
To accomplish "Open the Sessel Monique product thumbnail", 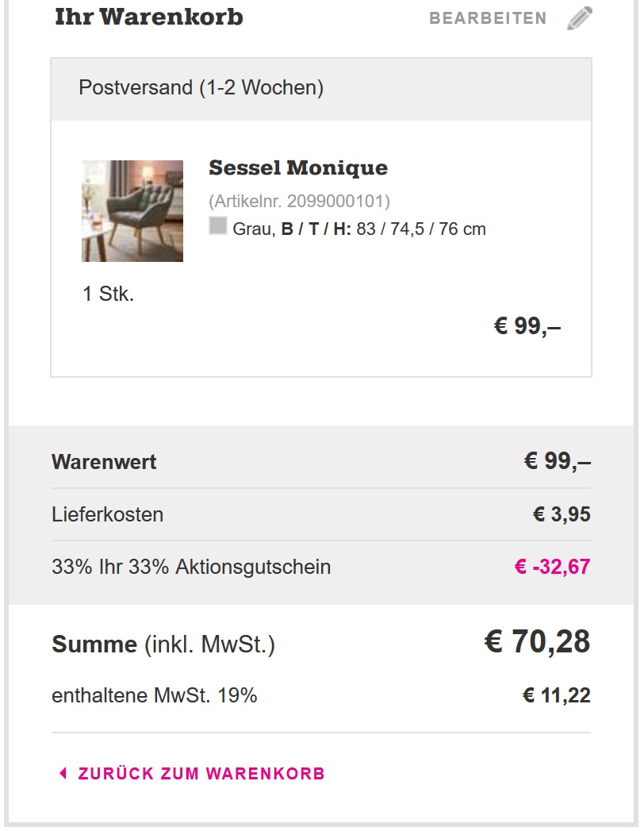I will [132, 211].
